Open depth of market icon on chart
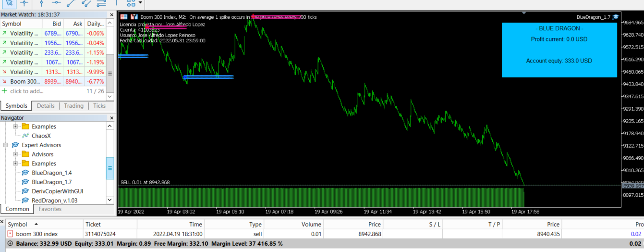The image size is (644, 252). (124, 17)
